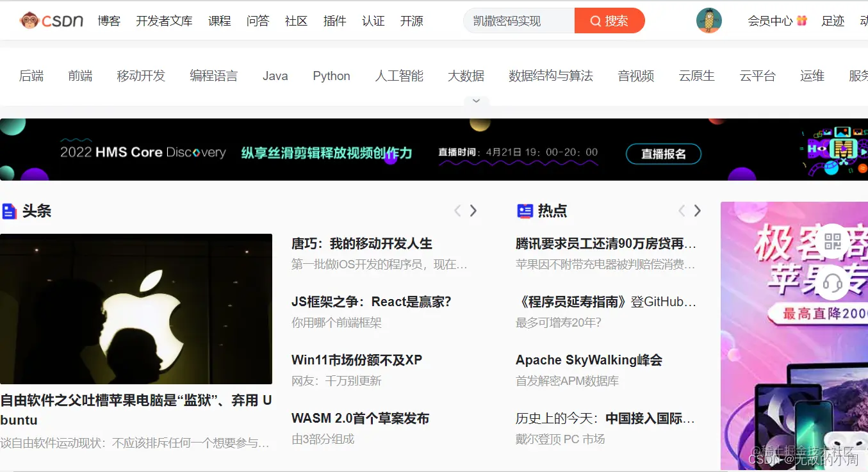Click the CSDN logo
868x472 pixels.
tap(51, 20)
